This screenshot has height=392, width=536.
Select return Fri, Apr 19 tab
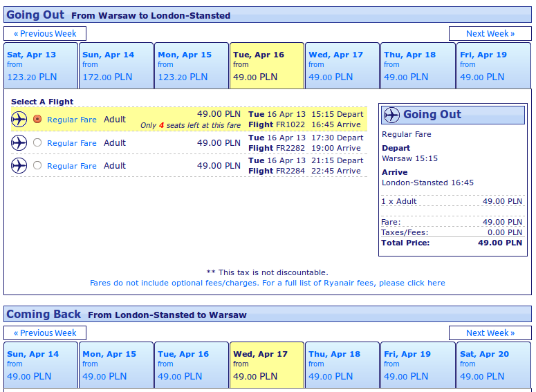pos(418,365)
